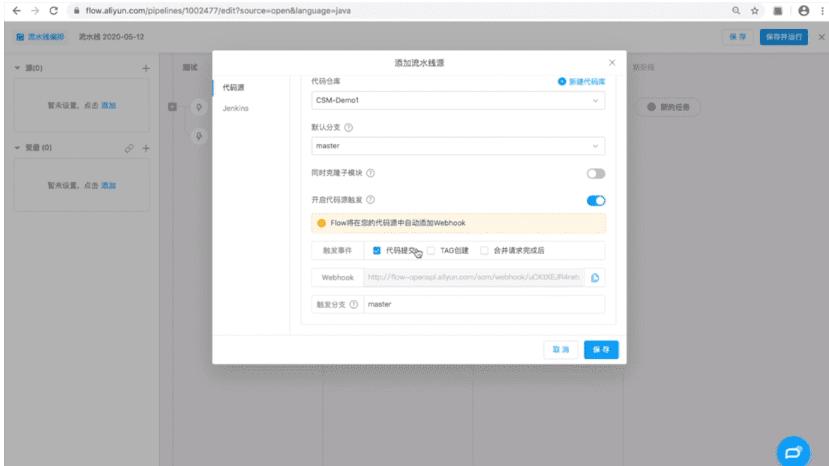829x466 pixels.
Task: Open the browser profile avatar
Action: pos(804,11)
